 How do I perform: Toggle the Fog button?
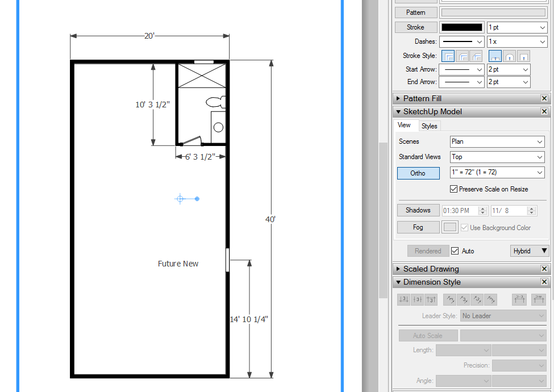click(x=418, y=227)
